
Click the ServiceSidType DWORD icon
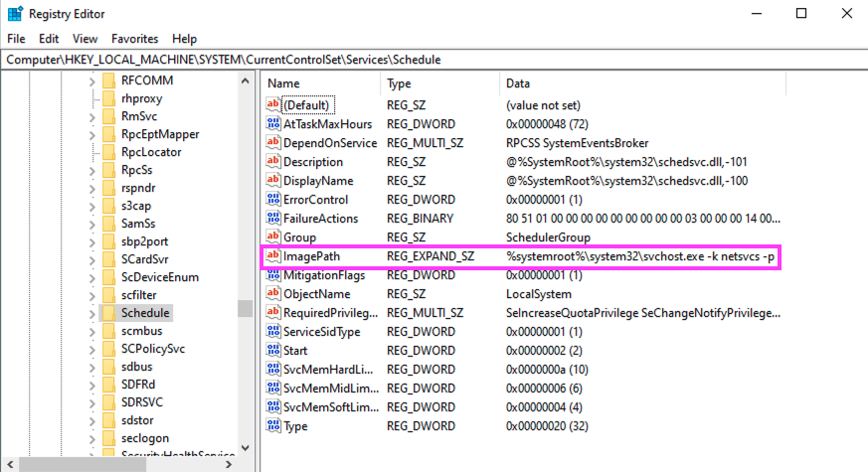[272, 332]
